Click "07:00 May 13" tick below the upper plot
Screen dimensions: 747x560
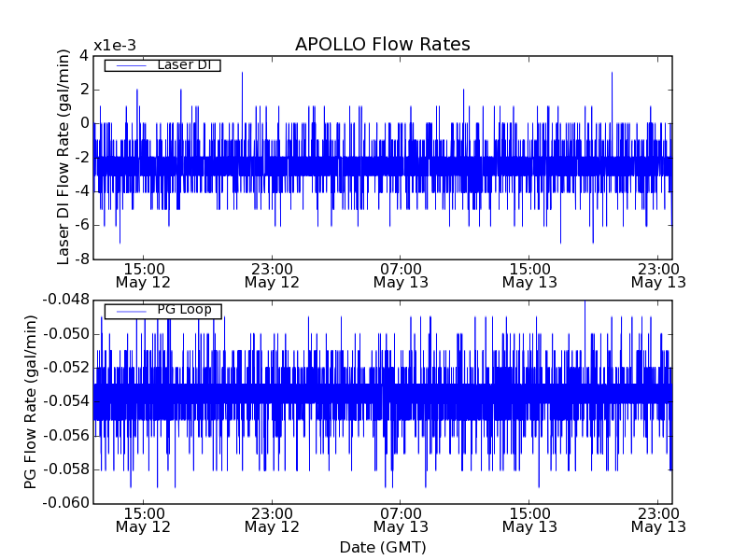point(401,274)
